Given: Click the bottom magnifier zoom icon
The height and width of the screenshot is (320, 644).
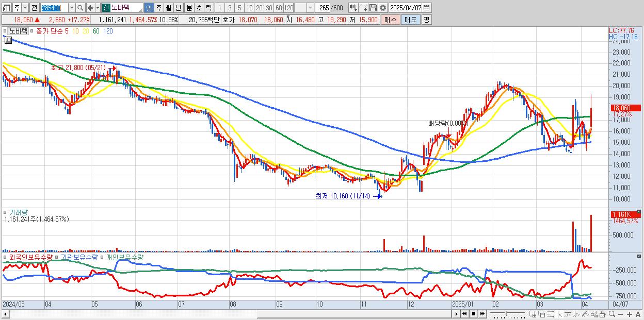Looking at the screenshot, I should 612,314.
